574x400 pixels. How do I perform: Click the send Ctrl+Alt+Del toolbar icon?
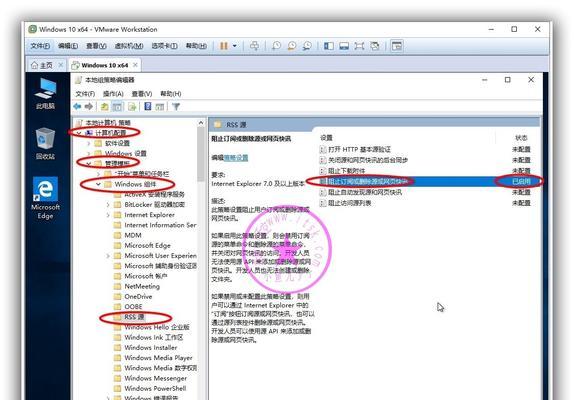click(254, 46)
